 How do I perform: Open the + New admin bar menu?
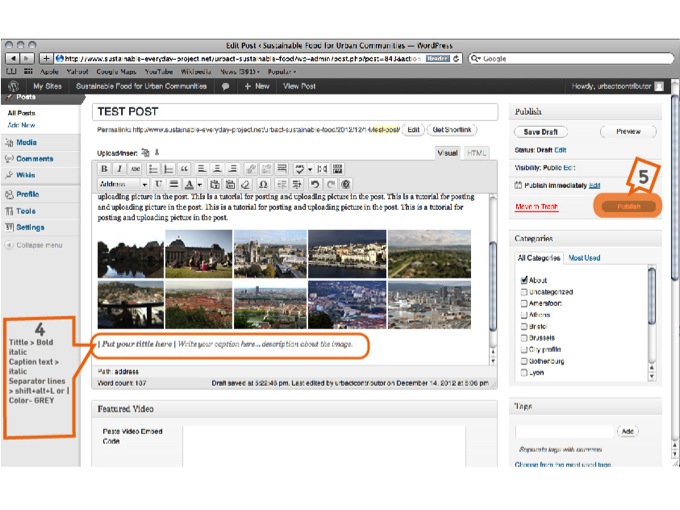click(x=257, y=86)
